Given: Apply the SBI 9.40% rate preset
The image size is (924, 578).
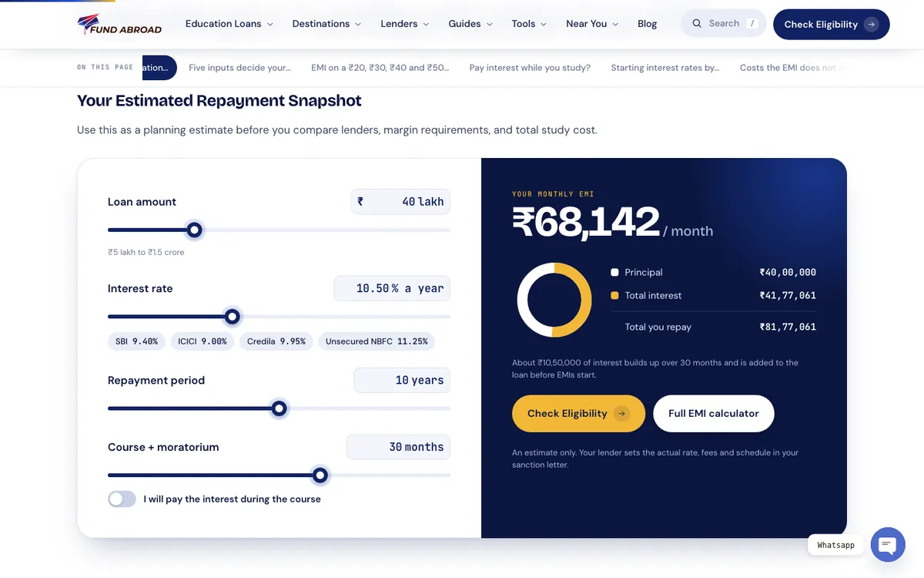Looking at the screenshot, I should click(x=136, y=341).
